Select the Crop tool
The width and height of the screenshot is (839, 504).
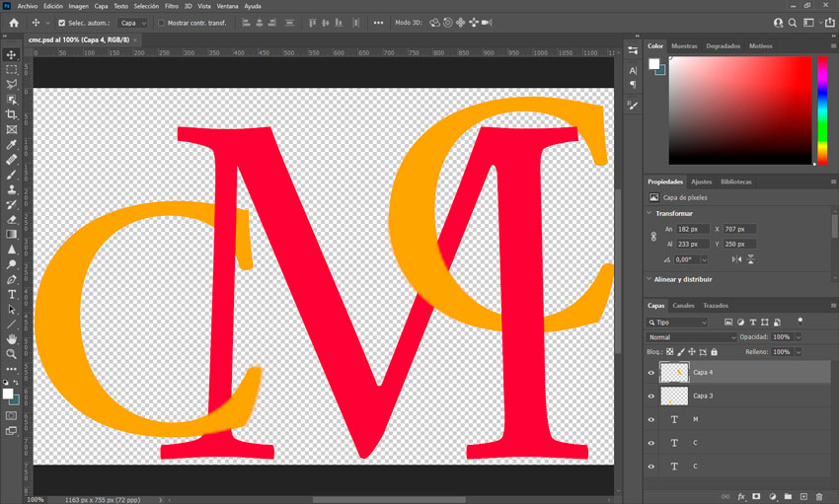pos(12,114)
